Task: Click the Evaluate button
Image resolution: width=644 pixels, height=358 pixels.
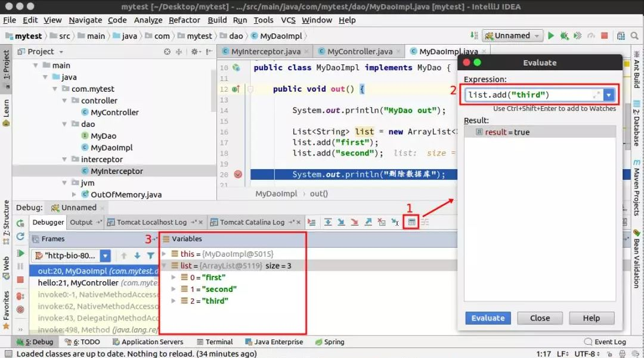Action: tap(488, 318)
